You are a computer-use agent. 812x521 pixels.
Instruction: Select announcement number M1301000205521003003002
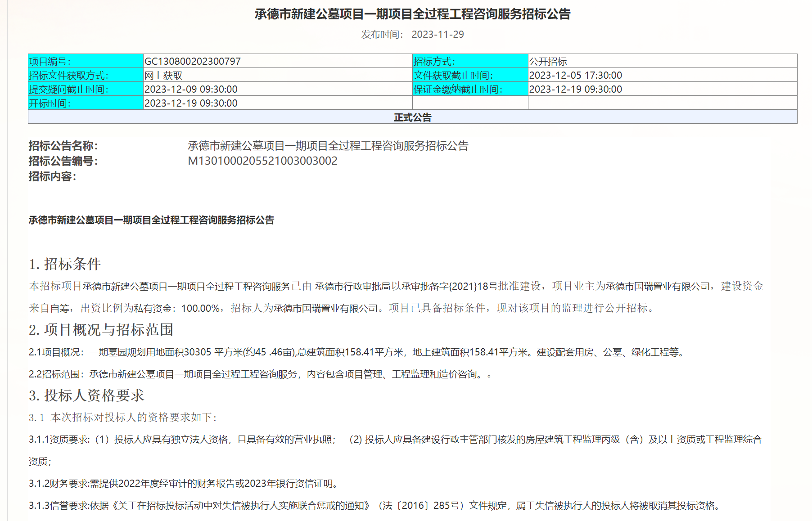pyautogui.click(x=262, y=161)
